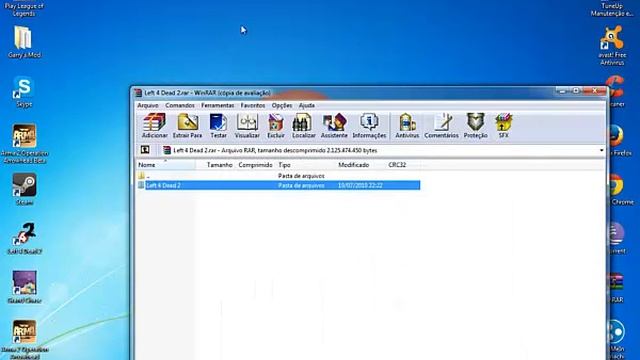Launch the Assistente wizard
Viewport: 640px width, 360px height.
334,126
